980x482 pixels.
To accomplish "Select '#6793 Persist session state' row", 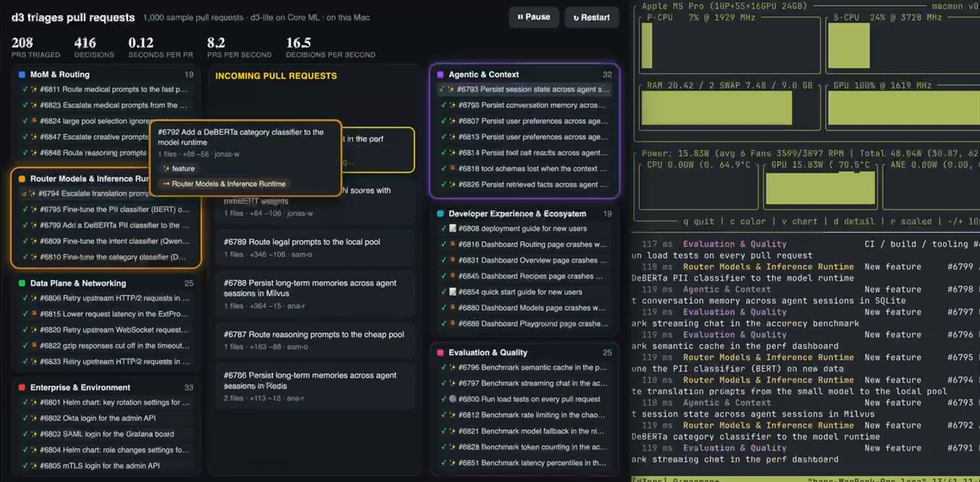I will point(524,90).
